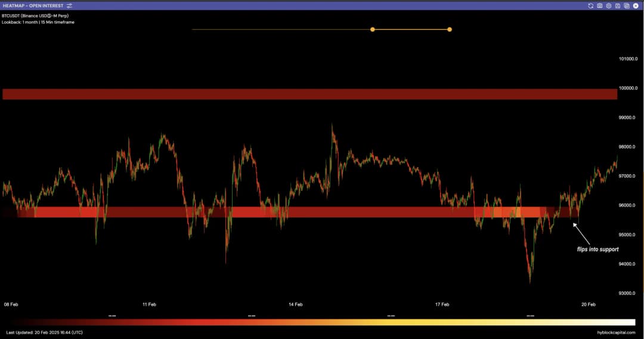Click the Heatmap – Open Interest title
The width and height of the screenshot is (644, 339).
pos(33,5)
